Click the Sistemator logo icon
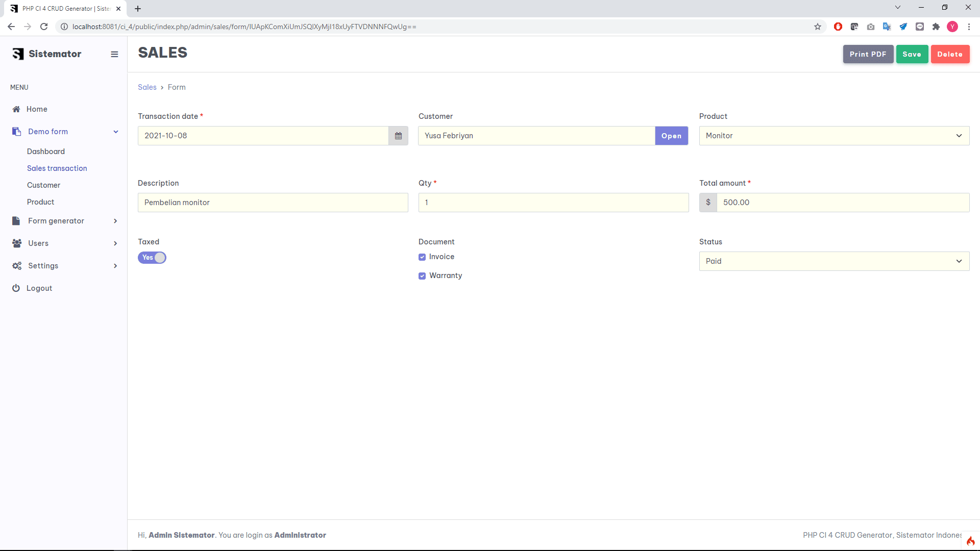This screenshot has height=551, width=980. click(x=18, y=54)
